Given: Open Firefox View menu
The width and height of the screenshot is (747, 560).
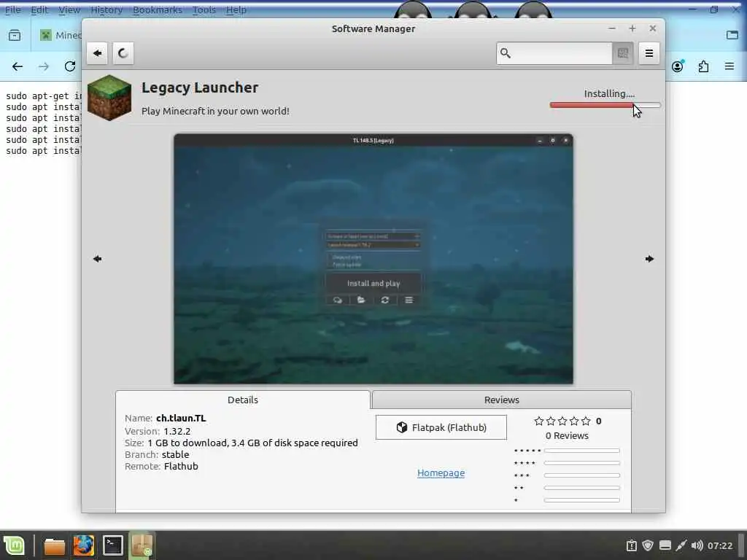Looking at the screenshot, I should pyautogui.click(x=69, y=9).
